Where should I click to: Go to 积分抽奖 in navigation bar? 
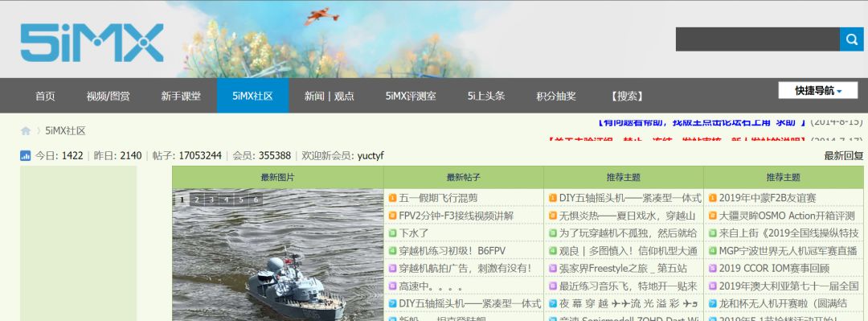[556, 96]
